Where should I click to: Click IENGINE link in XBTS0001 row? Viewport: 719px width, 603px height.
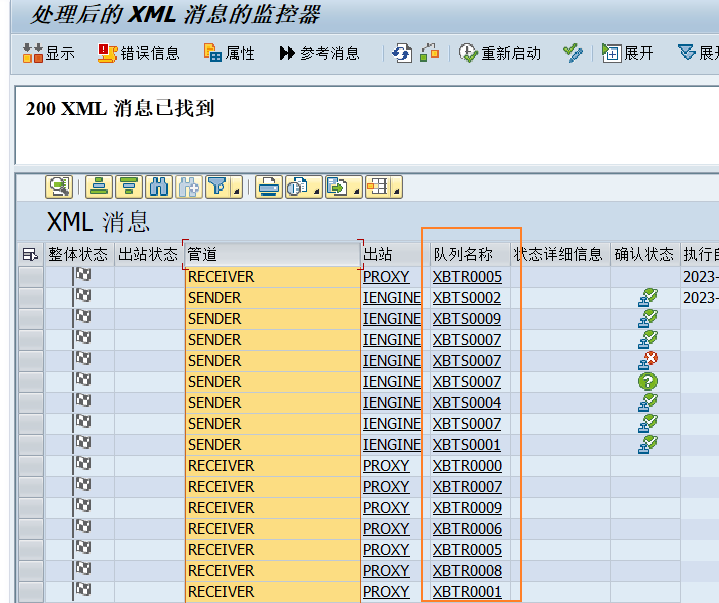(x=392, y=445)
